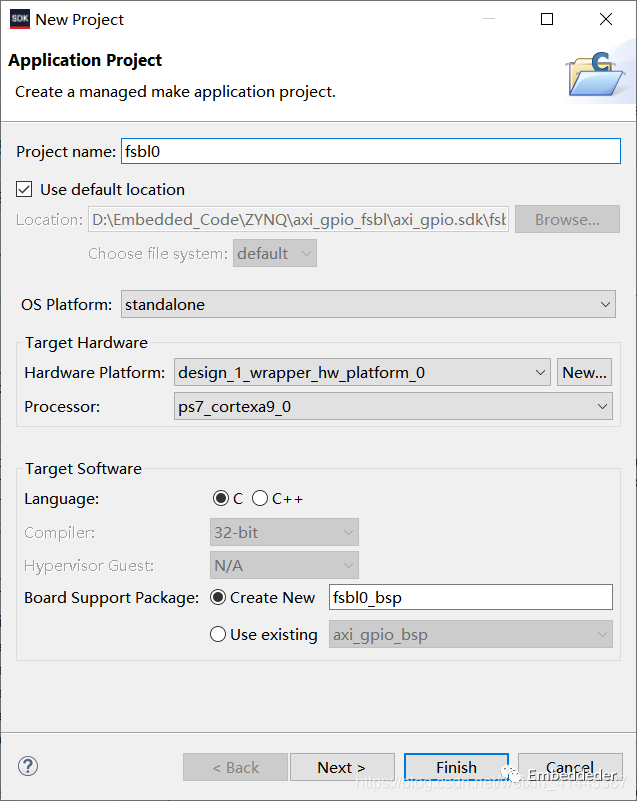Choose Create New board support package
Viewport: 637px width, 801px height.
tap(218, 597)
